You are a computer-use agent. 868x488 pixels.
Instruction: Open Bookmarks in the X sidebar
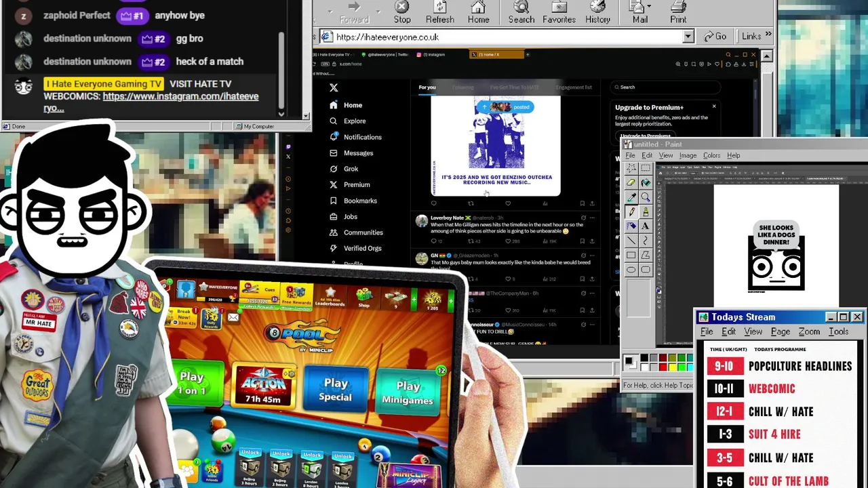pyautogui.click(x=353, y=201)
